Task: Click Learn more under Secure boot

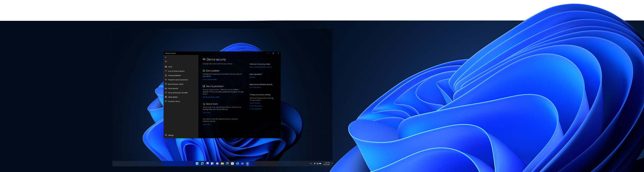Action: 206,113
